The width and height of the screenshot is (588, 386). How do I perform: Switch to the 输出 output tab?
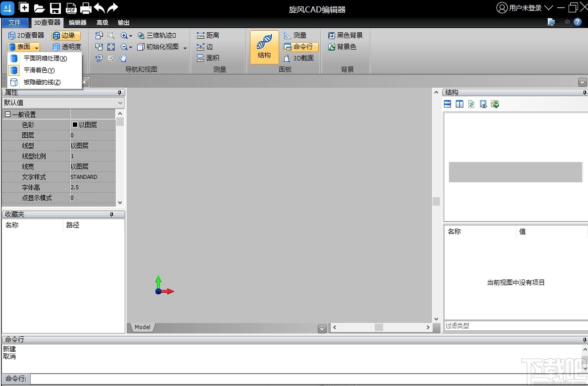pos(124,22)
